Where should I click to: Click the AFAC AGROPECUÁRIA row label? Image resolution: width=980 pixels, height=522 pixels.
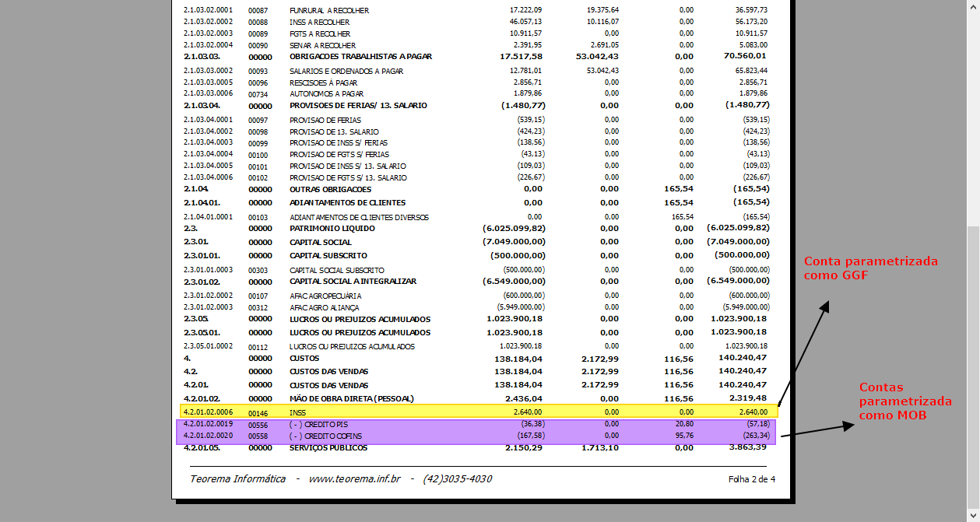(325, 296)
